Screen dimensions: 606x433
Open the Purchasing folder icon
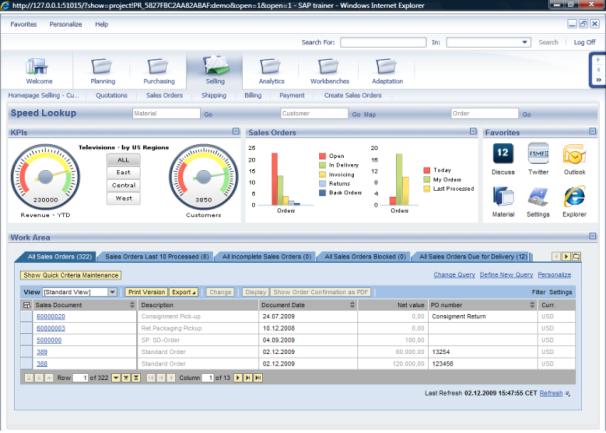[x=158, y=66]
